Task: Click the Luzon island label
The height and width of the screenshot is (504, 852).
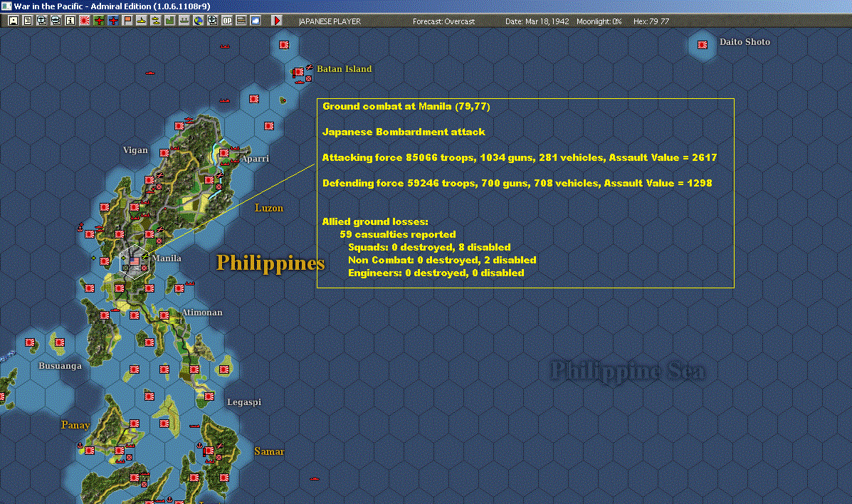Action: tap(269, 208)
